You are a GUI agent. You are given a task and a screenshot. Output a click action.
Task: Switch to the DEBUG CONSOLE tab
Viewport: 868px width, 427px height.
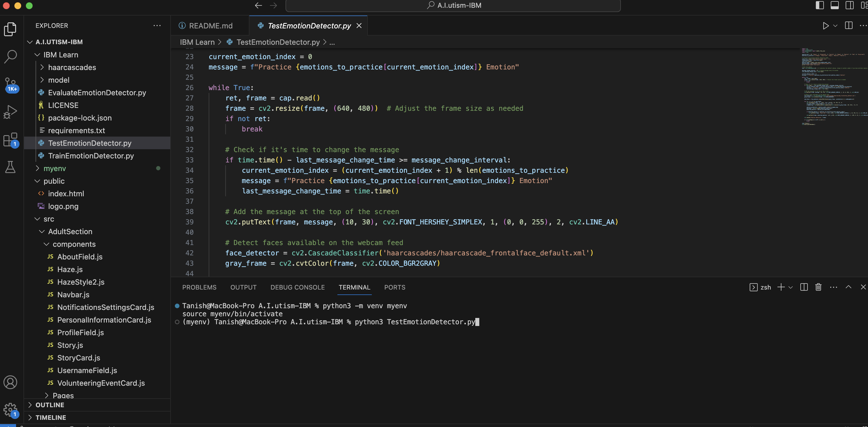[297, 287]
